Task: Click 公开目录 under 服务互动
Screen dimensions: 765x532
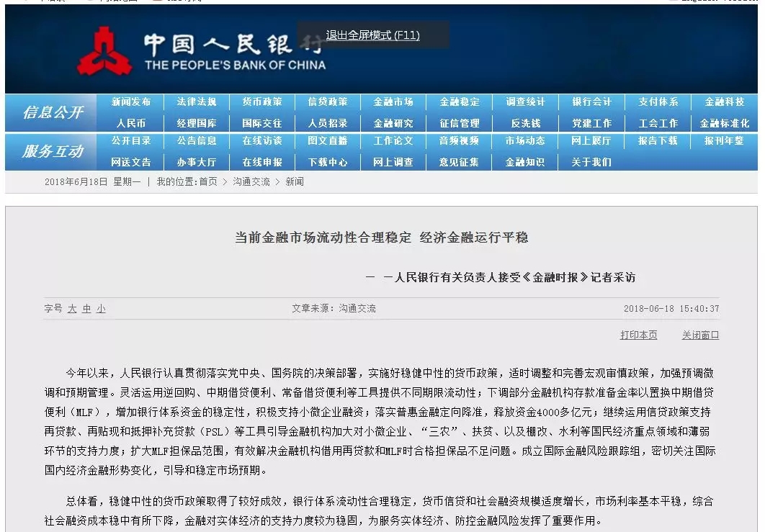Action: [x=131, y=141]
